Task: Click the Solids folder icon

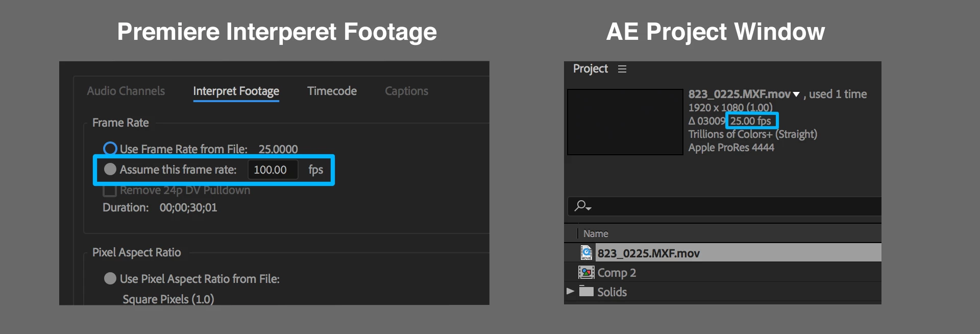Action: tap(586, 292)
